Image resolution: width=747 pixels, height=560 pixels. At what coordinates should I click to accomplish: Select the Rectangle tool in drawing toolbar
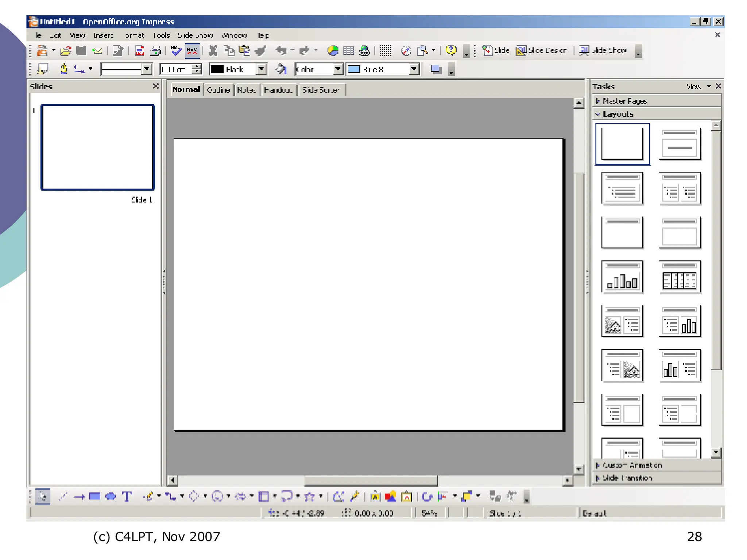pyautogui.click(x=94, y=496)
